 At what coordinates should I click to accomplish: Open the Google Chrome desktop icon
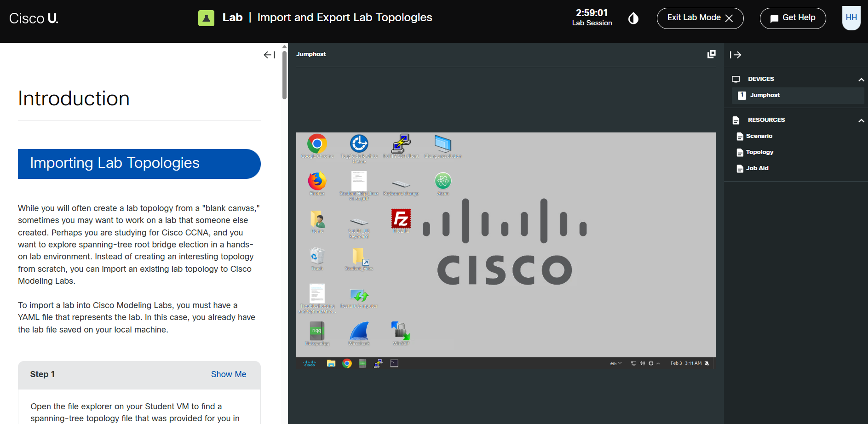pos(317,147)
